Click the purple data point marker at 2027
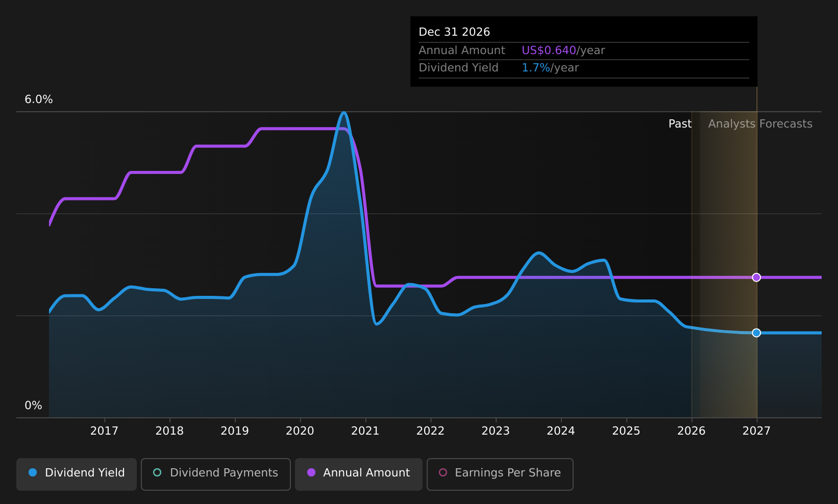This screenshot has width=838, height=504. click(756, 277)
